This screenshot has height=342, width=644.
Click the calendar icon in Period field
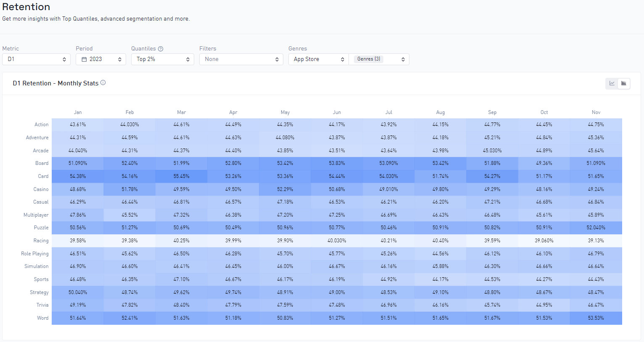point(84,59)
